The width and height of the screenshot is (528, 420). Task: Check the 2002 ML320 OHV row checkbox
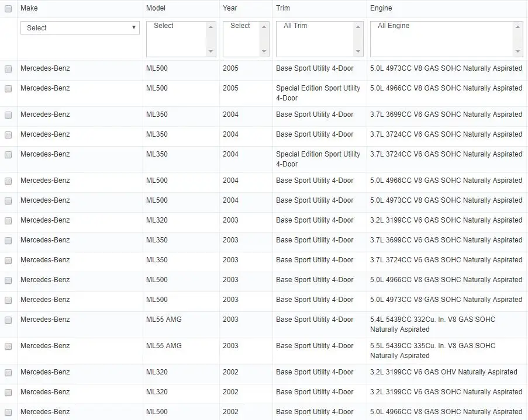click(x=8, y=373)
